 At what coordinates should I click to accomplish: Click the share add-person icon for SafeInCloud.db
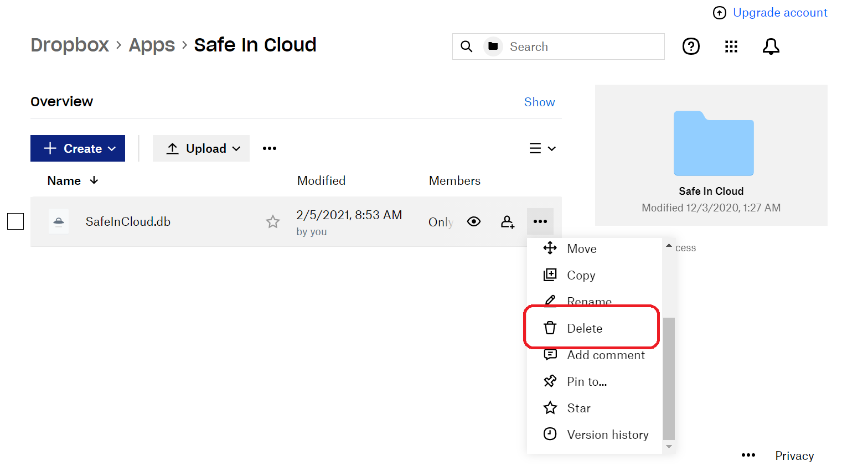(508, 222)
